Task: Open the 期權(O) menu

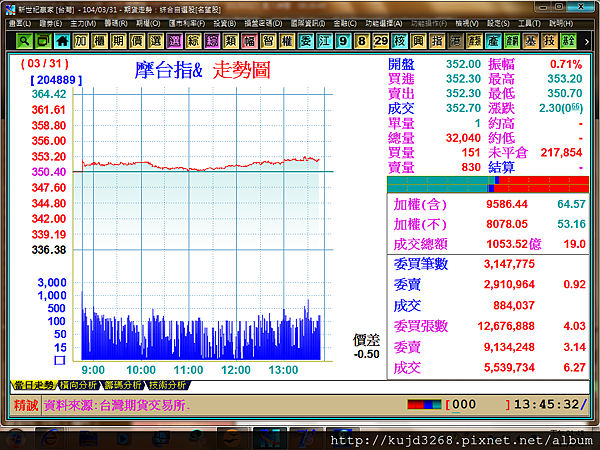Action: pyautogui.click(x=148, y=24)
